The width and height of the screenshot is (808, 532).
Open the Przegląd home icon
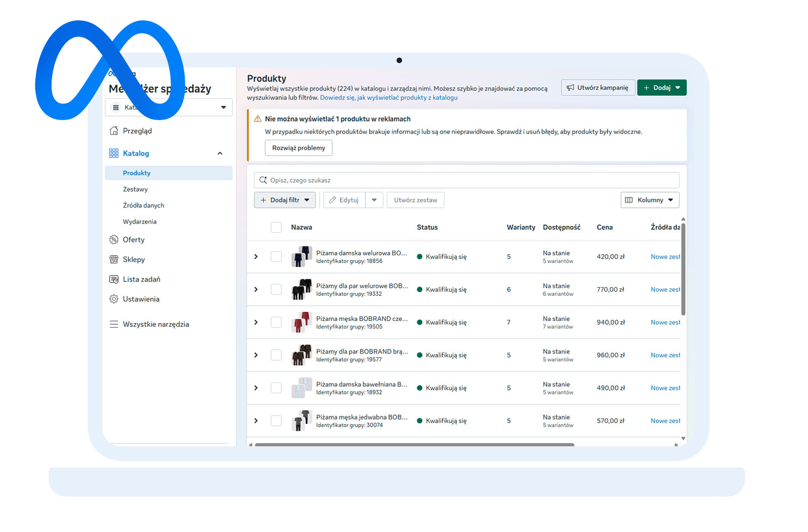point(114,131)
